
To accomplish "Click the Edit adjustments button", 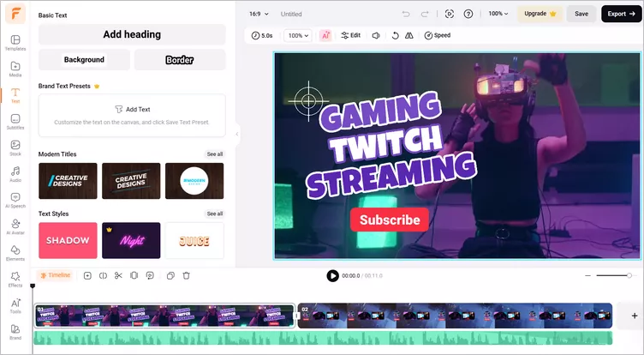I will 351,35.
